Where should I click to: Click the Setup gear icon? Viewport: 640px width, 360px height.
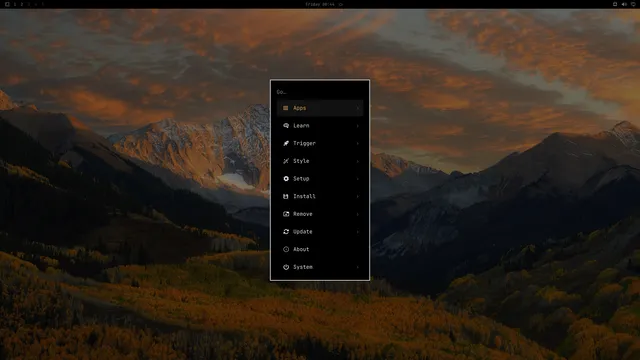coord(286,179)
